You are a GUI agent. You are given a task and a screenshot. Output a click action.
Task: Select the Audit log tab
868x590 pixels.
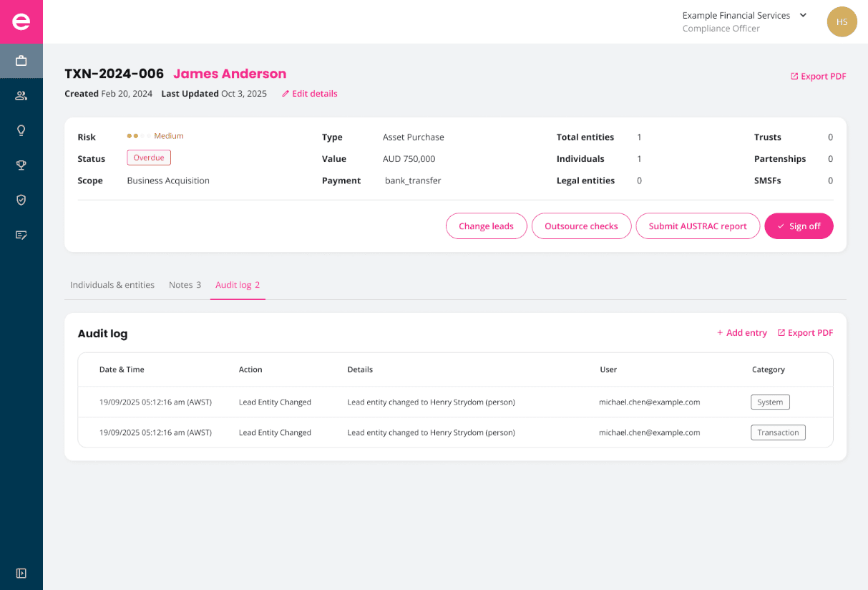tap(238, 285)
